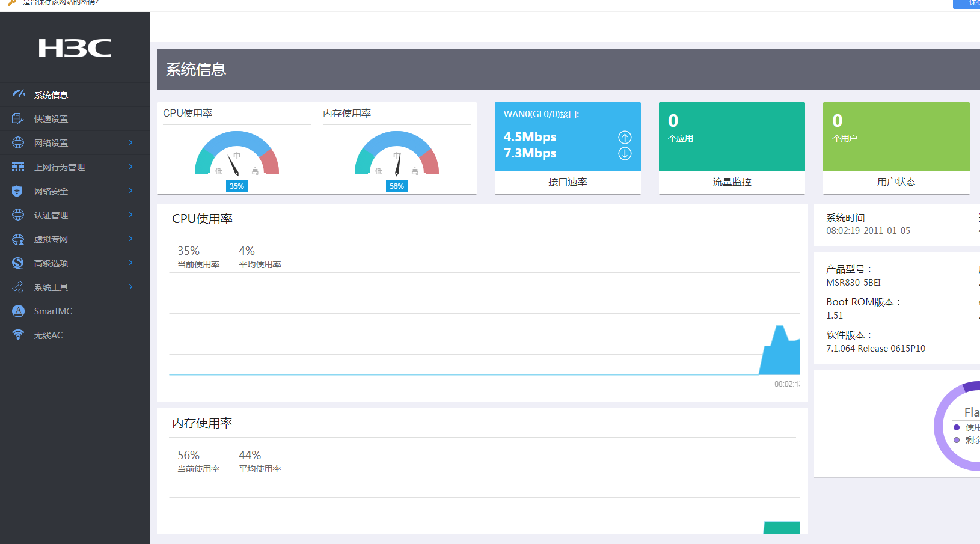Click the 系统信息 gauge icon in sidebar
This screenshot has height=544, width=980.
19,94
